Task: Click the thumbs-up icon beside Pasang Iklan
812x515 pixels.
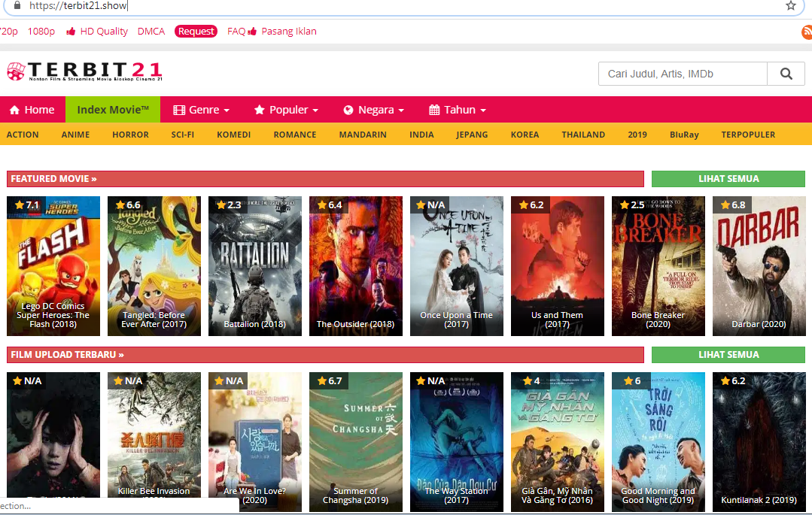Action: tap(252, 32)
